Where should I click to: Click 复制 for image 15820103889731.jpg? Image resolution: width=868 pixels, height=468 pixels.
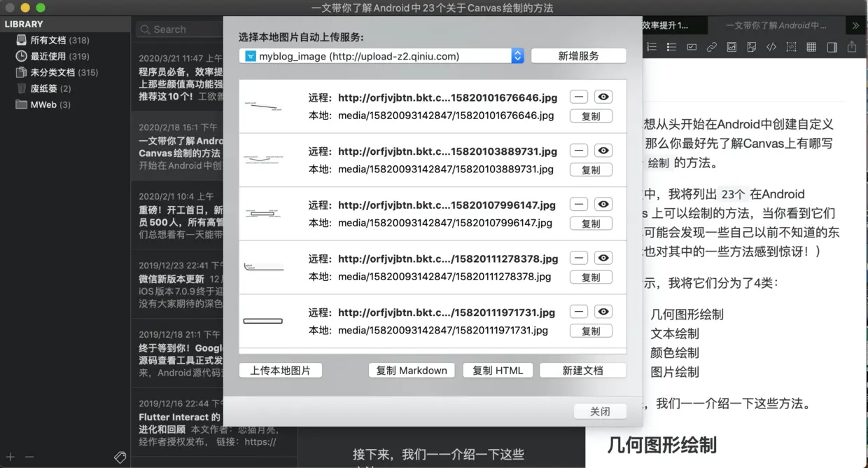[x=591, y=170]
